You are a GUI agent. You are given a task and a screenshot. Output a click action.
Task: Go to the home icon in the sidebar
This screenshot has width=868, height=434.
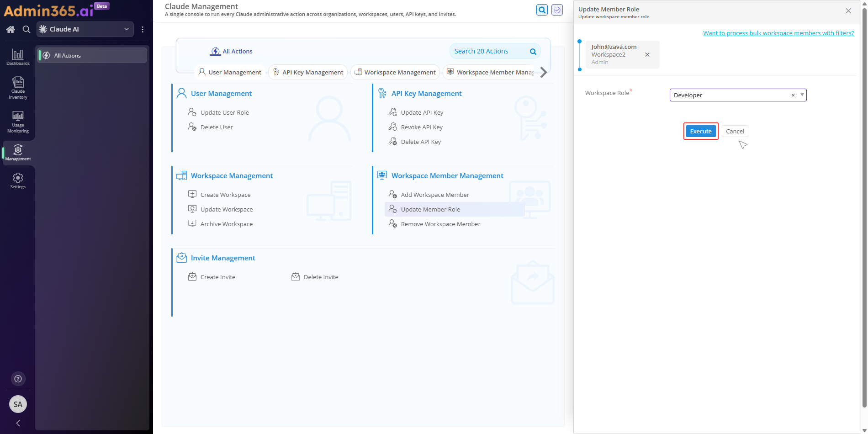click(11, 29)
